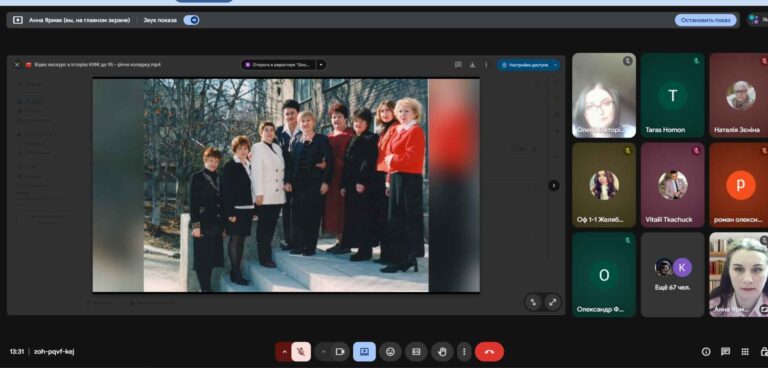The width and height of the screenshot is (768, 368).
Task: Expand the open-with dropdown arrow
Action: pos(321,65)
